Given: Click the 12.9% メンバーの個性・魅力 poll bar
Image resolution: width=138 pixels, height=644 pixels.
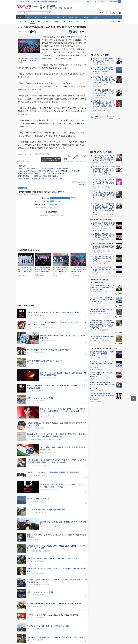Looking at the screenshot, I should 52,201.
